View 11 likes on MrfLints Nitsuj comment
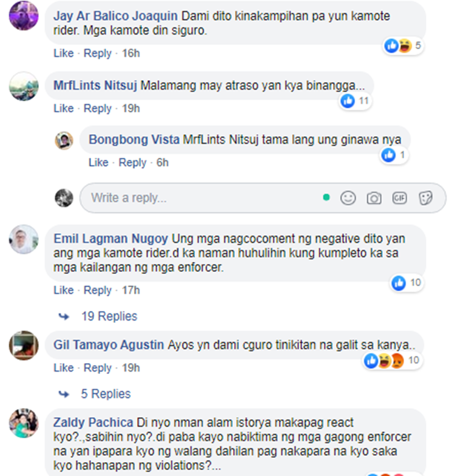The image size is (455, 476). 355,101
